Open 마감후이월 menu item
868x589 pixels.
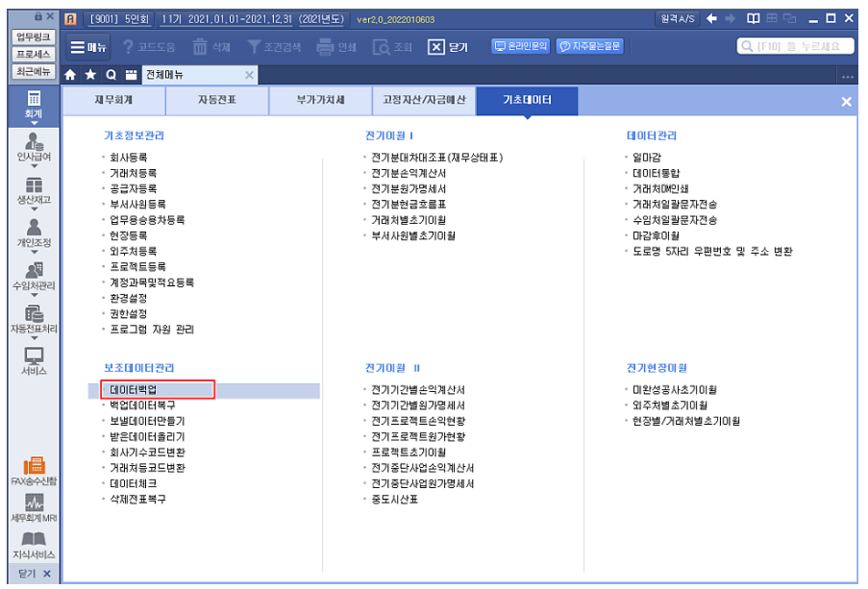tap(656, 235)
